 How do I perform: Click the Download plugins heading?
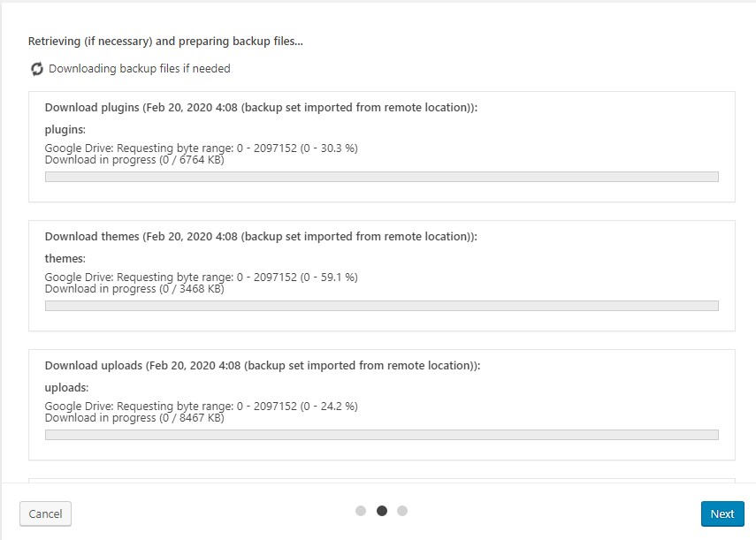pos(261,108)
